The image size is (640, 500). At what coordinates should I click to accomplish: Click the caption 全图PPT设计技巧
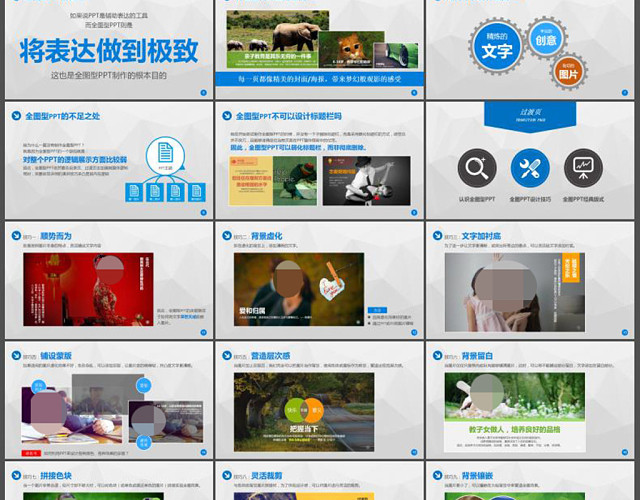(530, 199)
